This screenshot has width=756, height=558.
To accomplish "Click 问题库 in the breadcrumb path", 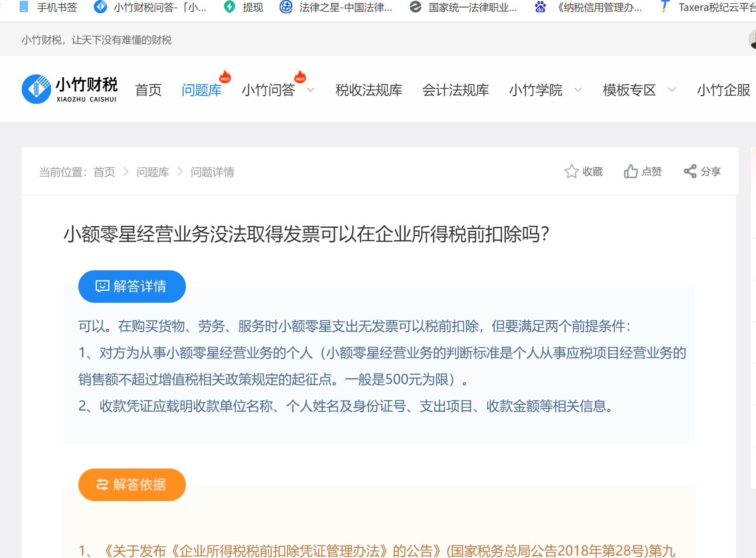I will [153, 172].
